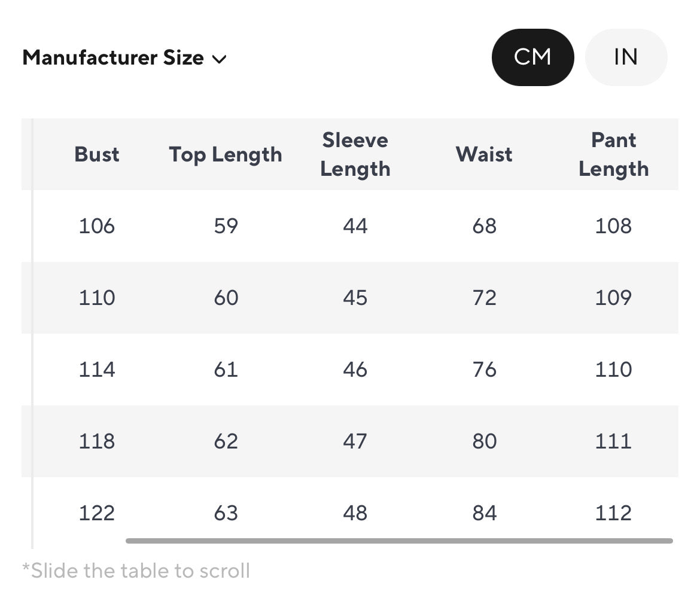Click the waist value 80

[x=485, y=441]
